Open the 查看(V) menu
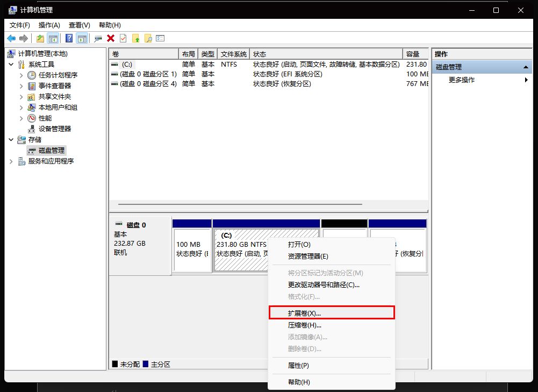Image resolution: width=538 pixels, height=392 pixels. pos(78,25)
